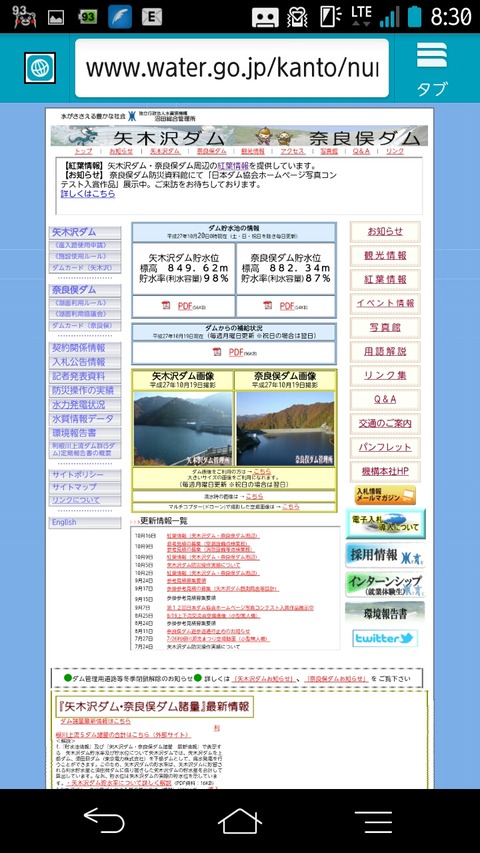Tap the Android back navigation button
This screenshot has width=480, height=853.
click(x=104, y=820)
